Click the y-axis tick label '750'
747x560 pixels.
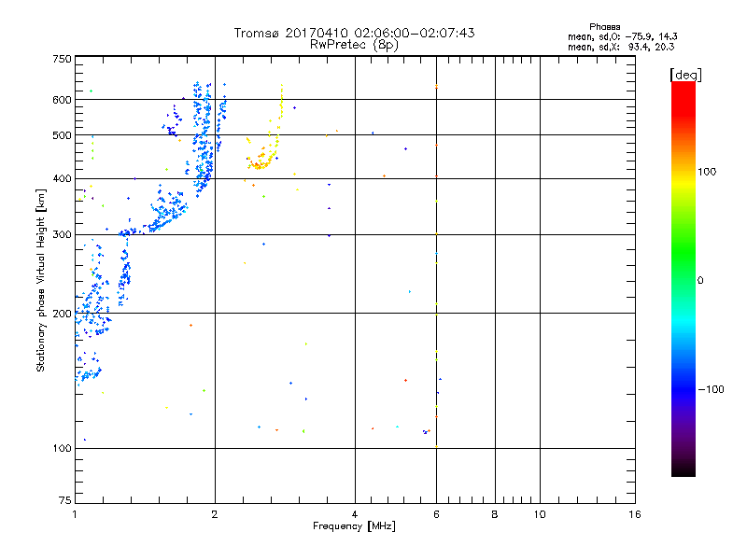(62, 59)
